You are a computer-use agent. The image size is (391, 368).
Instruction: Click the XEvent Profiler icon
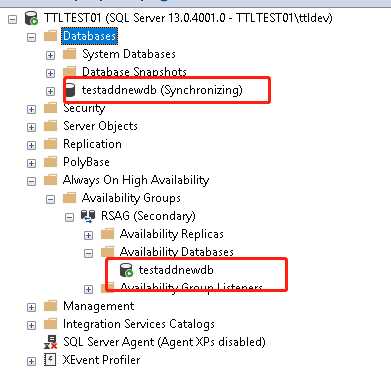pos(50,360)
